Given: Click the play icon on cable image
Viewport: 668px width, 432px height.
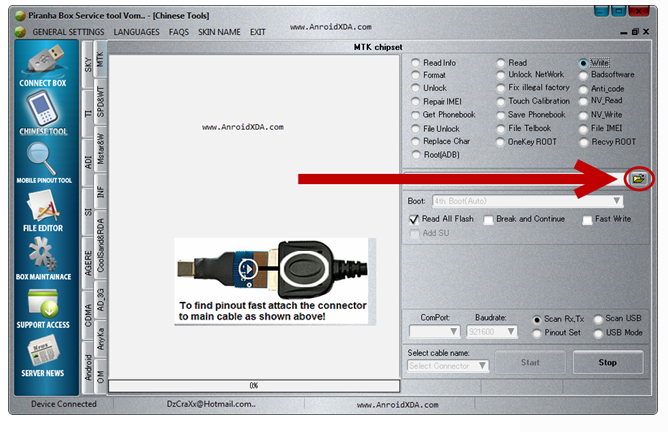Looking at the screenshot, I should [248, 269].
